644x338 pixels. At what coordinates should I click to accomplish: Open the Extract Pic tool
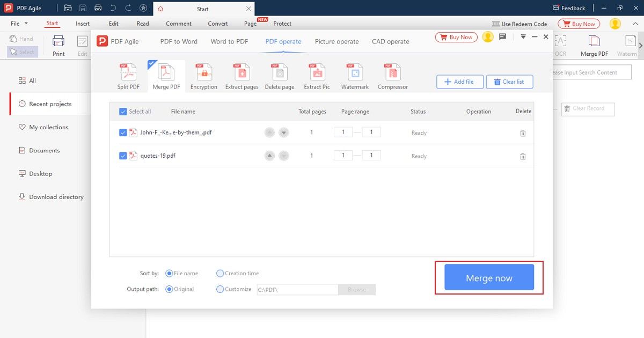coord(317,76)
